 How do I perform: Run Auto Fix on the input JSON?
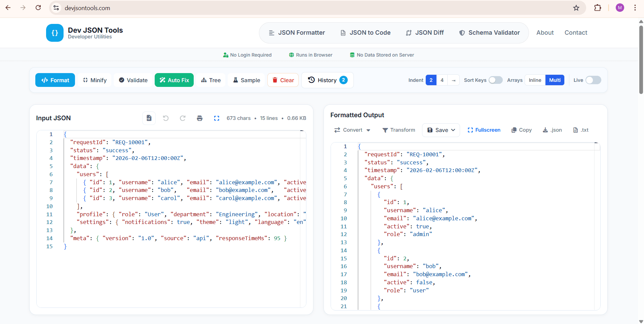174,80
